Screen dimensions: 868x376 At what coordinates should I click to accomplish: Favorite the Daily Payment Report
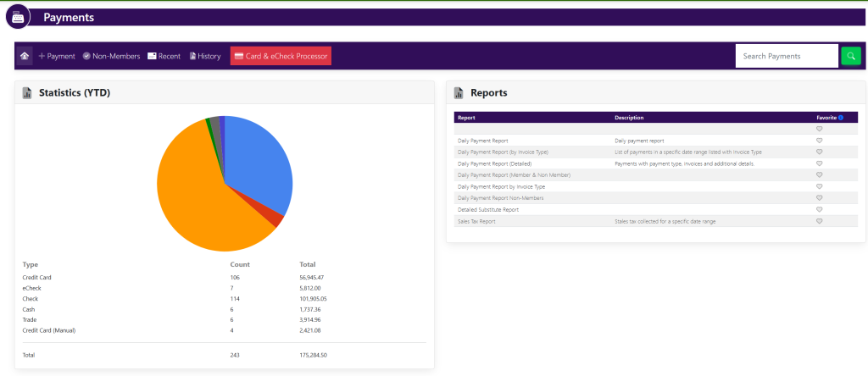[819, 141]
